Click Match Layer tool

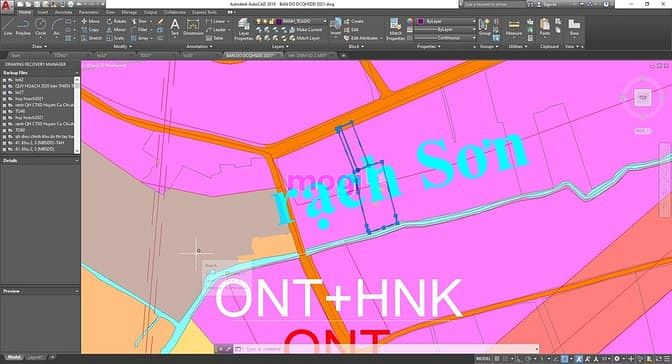click(x=305, y=38)
